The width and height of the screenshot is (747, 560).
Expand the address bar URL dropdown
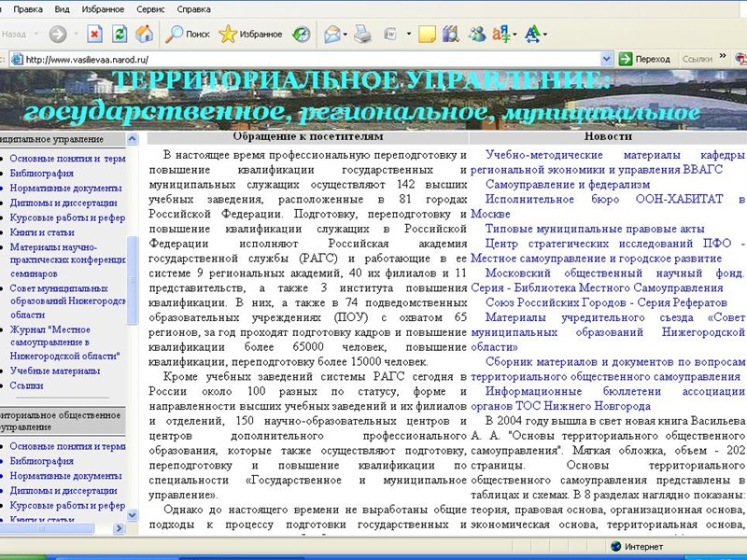607,59
